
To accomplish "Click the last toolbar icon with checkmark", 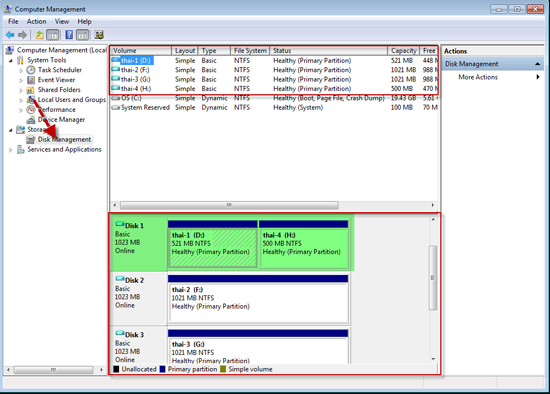I will tap(99, 35).
